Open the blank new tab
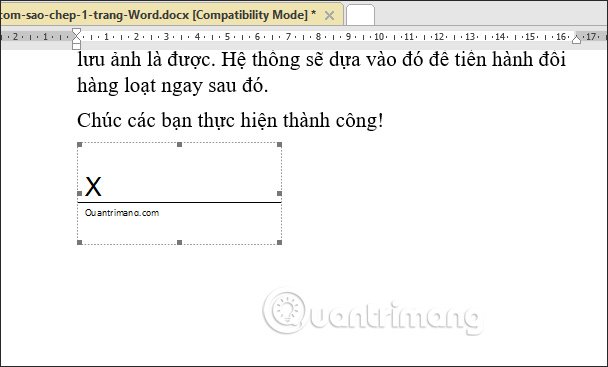Viewport: 608px width, 367px height. coord(360,15)
